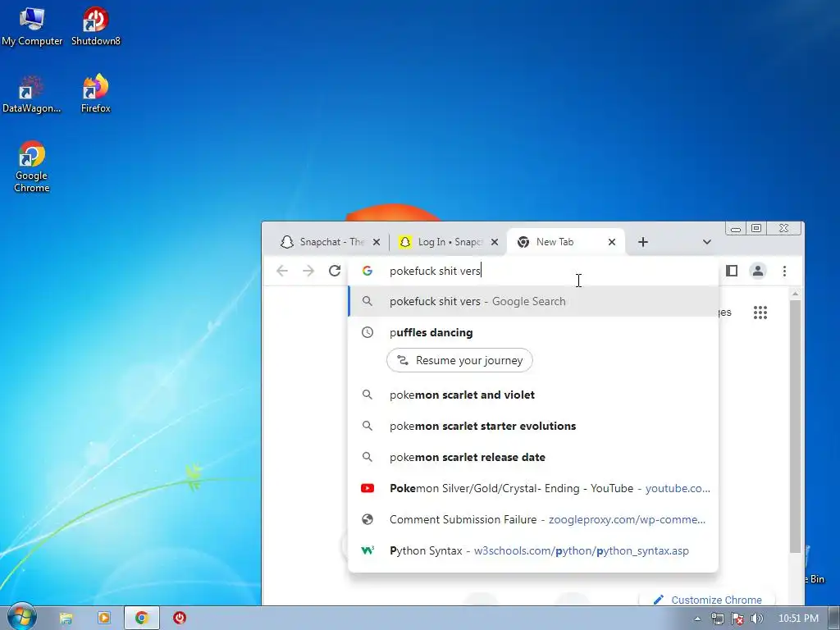Launch Firefox from the desktop

[96, 94]
